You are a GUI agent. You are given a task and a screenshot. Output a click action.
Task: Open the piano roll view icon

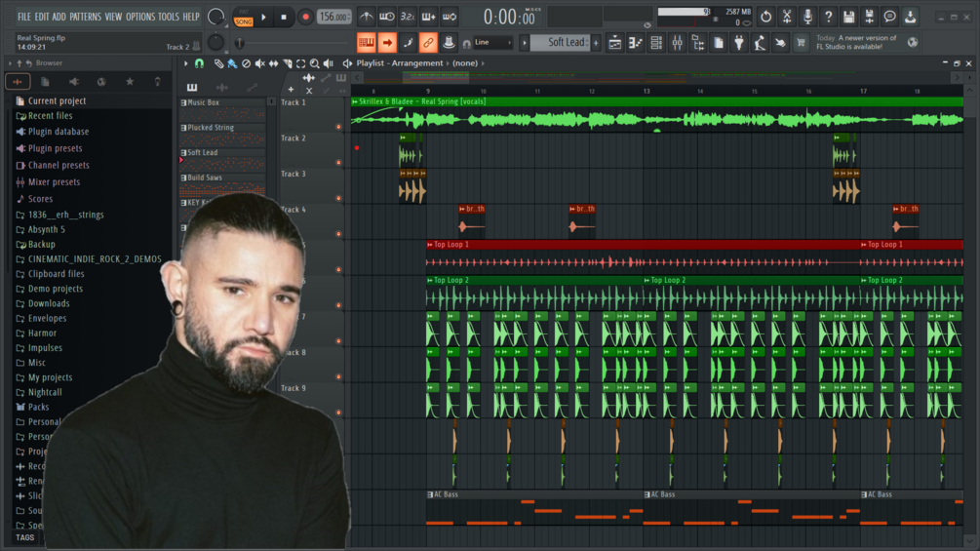pos(636,43)
